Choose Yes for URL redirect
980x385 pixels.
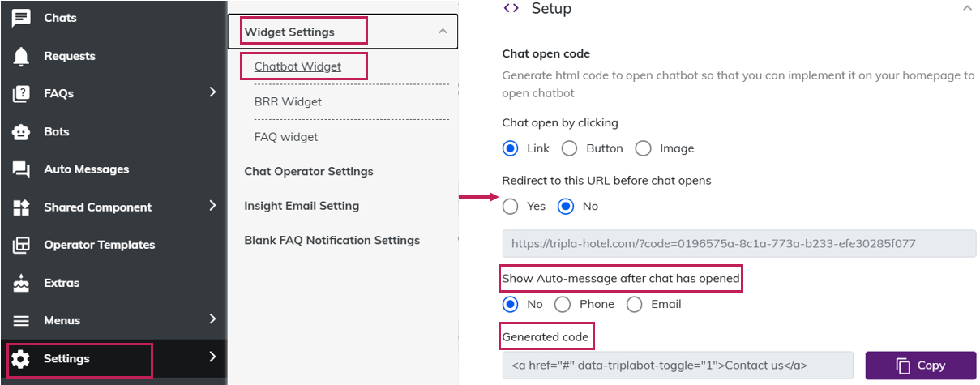(511, 206)
